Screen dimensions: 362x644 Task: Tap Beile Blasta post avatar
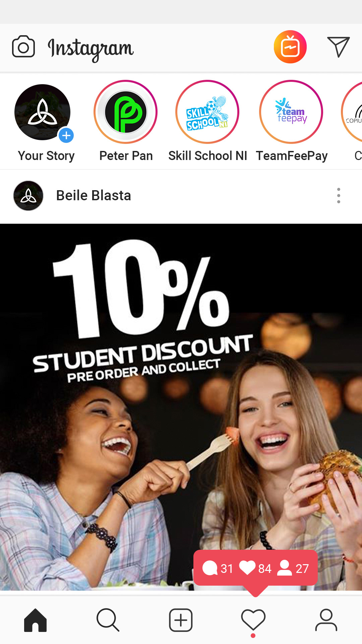28,196
